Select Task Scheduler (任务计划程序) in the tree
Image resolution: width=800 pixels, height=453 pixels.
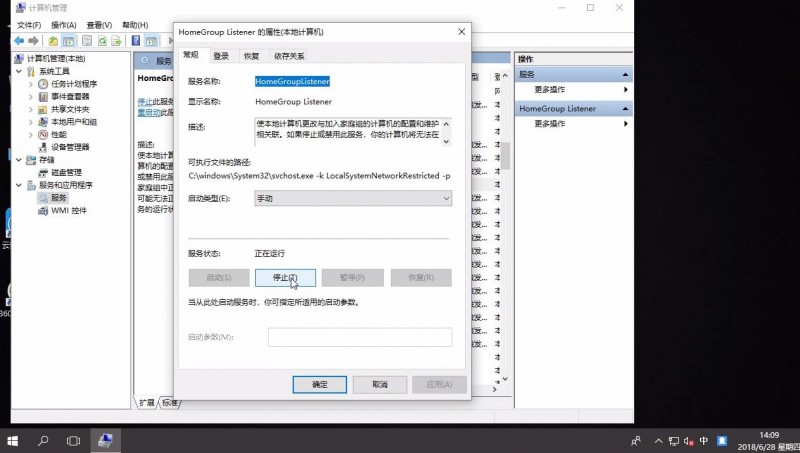tap(74, 84)
